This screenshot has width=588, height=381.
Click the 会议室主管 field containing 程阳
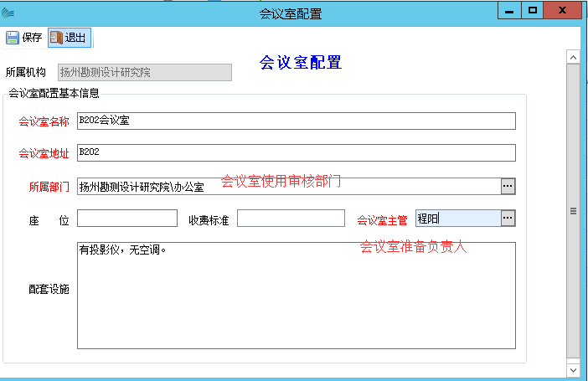click(x=458, y=218)
